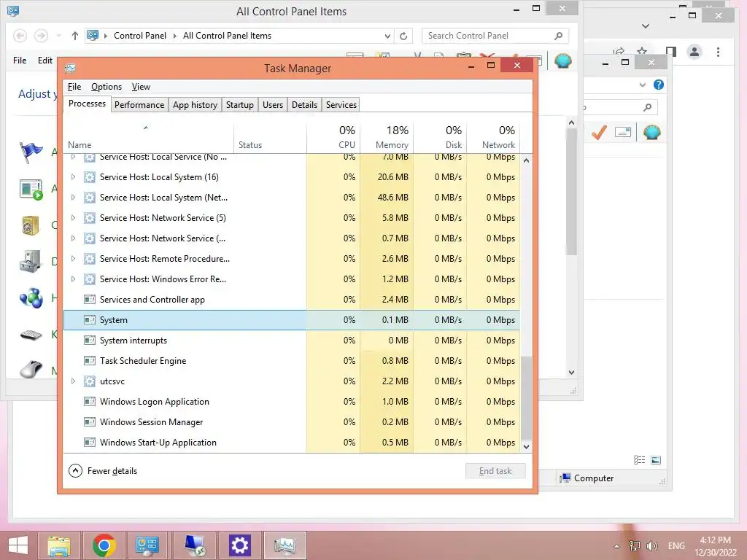The width and height of the screenshot is (747, 560).
Task: Open Google Chrome from the taskbar
Action: click(104, 545)
